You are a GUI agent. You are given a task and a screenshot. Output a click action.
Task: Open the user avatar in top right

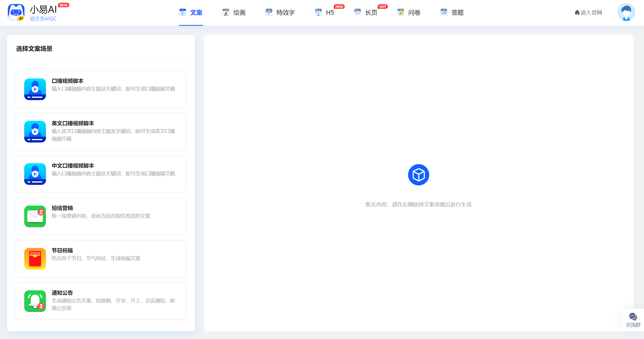tap(627, 12)
